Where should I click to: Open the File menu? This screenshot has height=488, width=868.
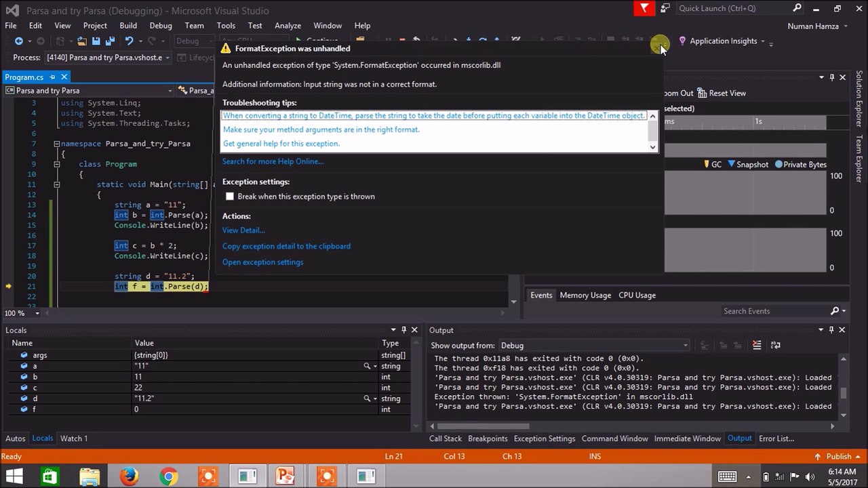coord(11,26)
